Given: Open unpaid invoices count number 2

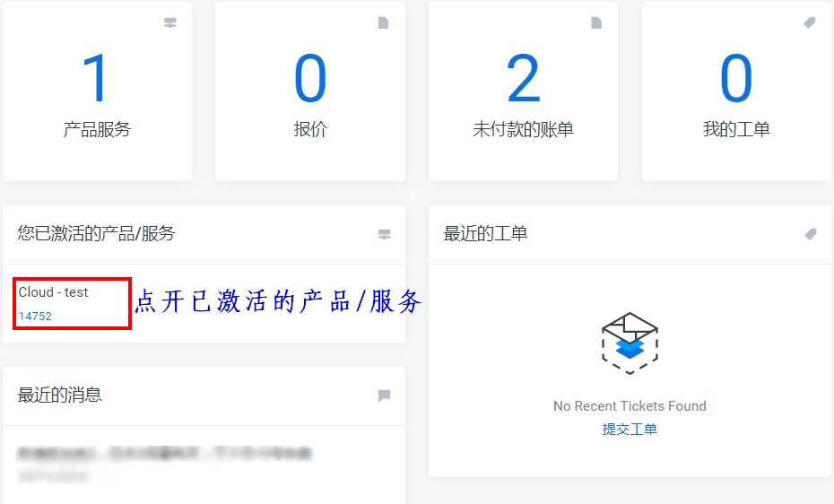Looking at the screenshot, I should tap(523, 79).
